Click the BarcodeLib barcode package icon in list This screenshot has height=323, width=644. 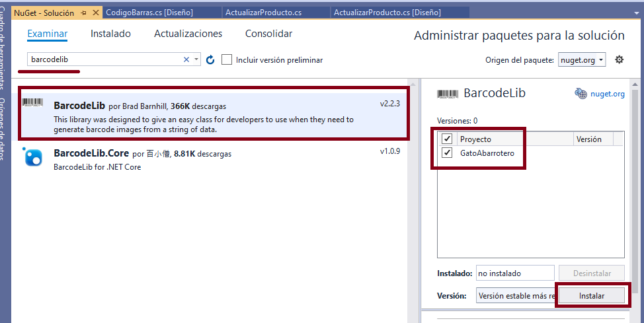(32, 102)
